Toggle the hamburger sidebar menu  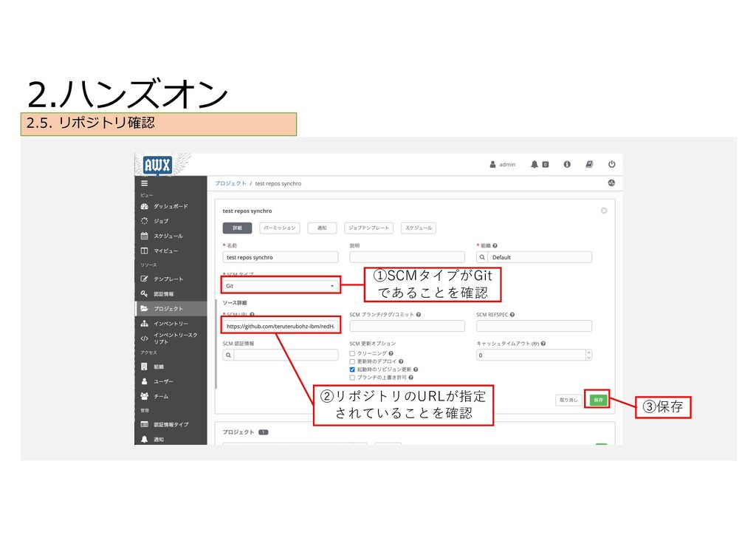pyautogui.click(x=144, y=183)
